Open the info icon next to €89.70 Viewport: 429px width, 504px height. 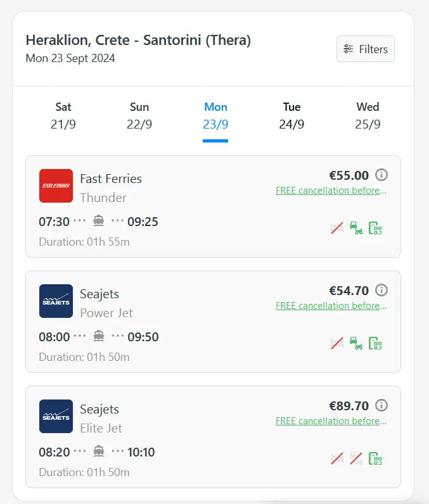(381, 405)
